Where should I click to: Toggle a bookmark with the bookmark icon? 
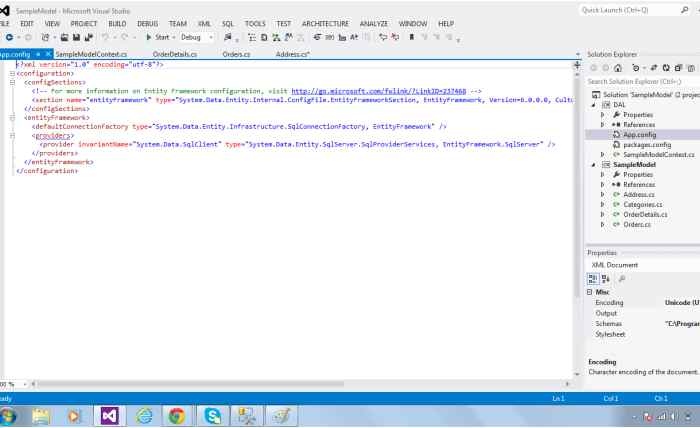point(412,37)
